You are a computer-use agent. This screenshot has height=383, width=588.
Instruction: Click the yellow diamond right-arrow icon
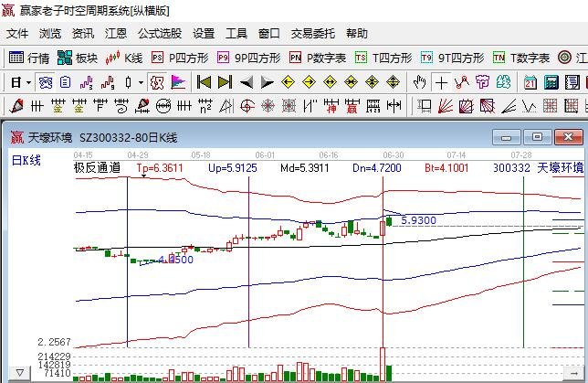(x=309, y=82)
